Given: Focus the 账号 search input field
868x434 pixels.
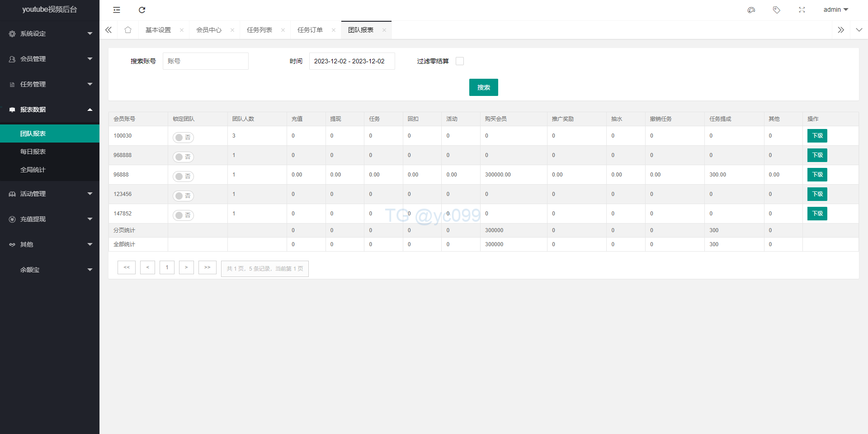Looking at the screenshot, I should pyautogui.click(x=206, y=61).
